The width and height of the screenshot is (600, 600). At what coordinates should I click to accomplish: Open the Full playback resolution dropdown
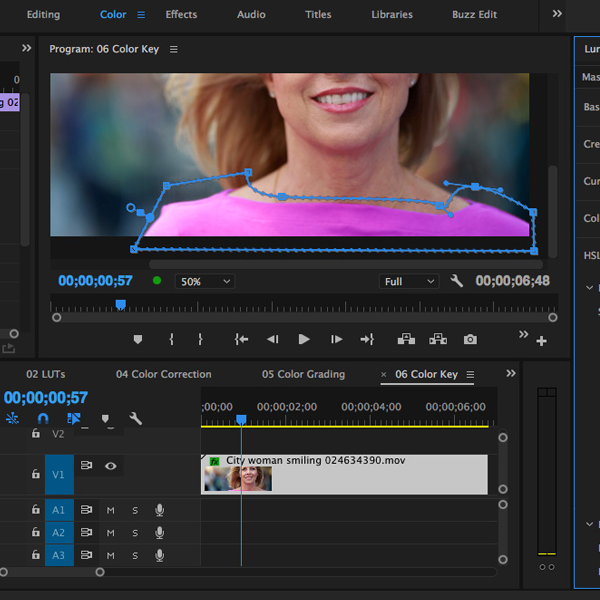click(x=409, y=282)
